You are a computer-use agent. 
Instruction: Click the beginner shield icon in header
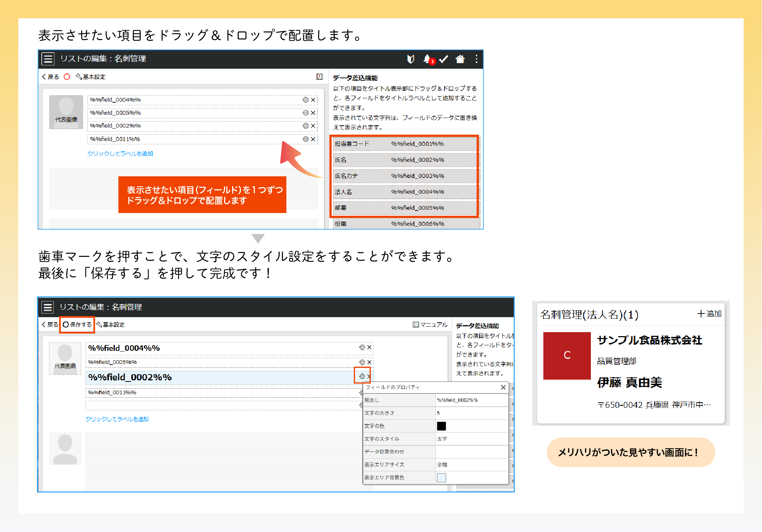coord(411,59)
